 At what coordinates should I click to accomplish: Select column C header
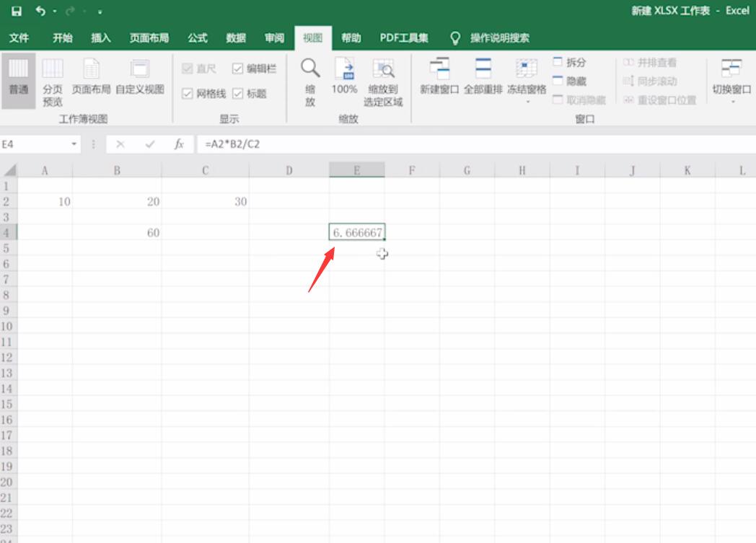(x=205, y=170)
